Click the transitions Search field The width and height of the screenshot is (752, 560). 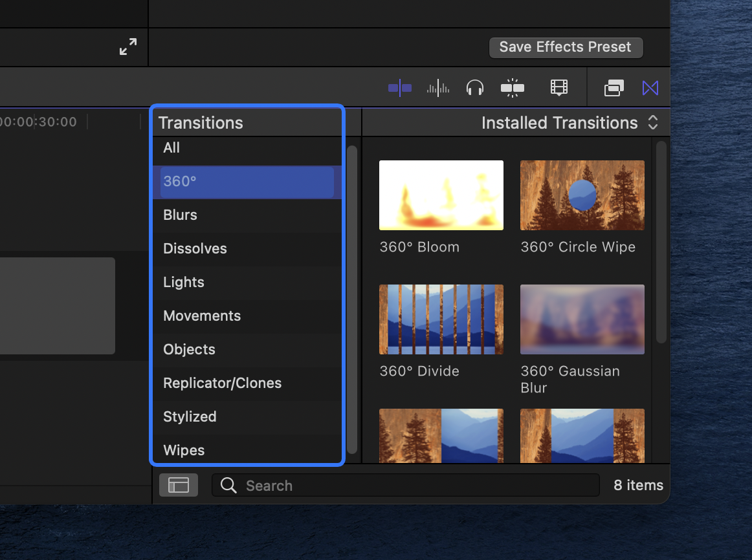coord(406,485)
